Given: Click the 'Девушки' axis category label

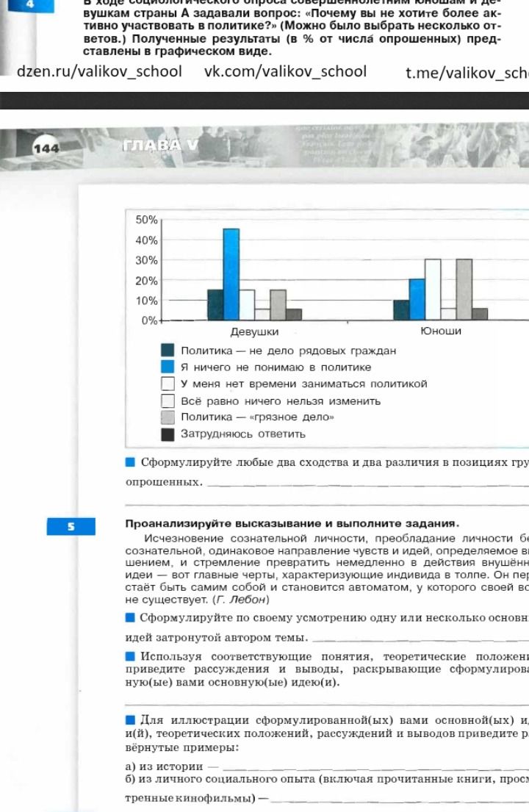Looking at the screenshot, I should (x=254, y=331).
